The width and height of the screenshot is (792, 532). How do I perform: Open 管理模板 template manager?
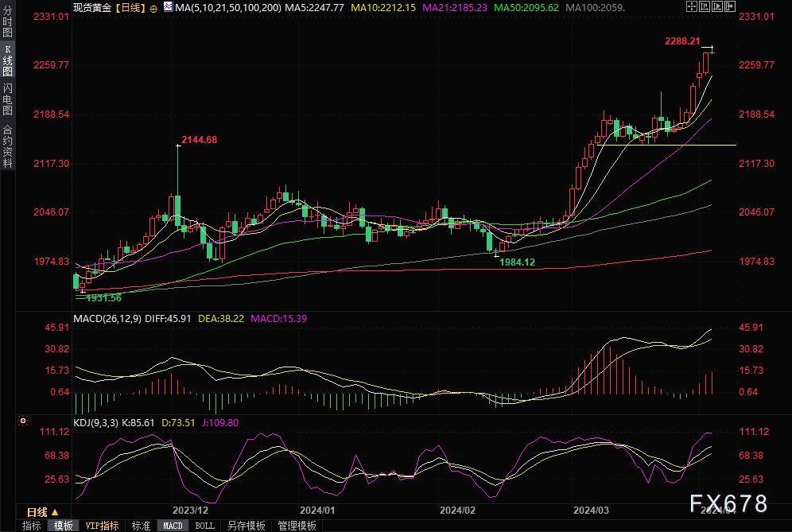click(x=297, y=526)
